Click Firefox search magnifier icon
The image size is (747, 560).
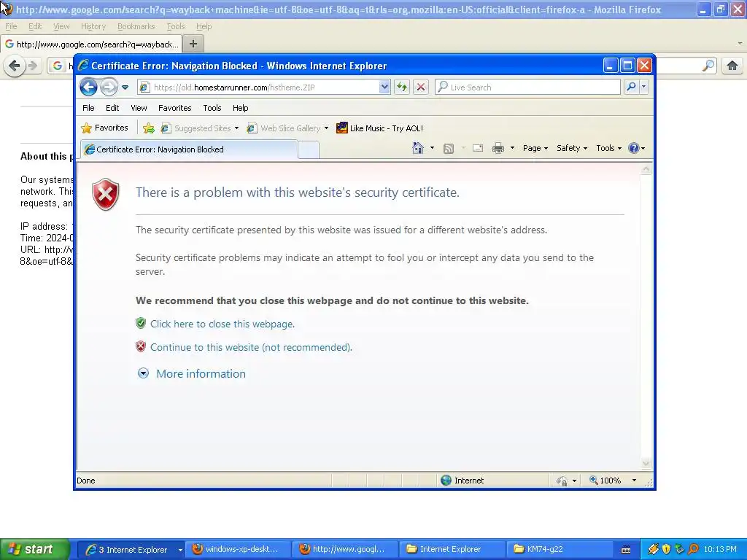(x=708, y=65)
